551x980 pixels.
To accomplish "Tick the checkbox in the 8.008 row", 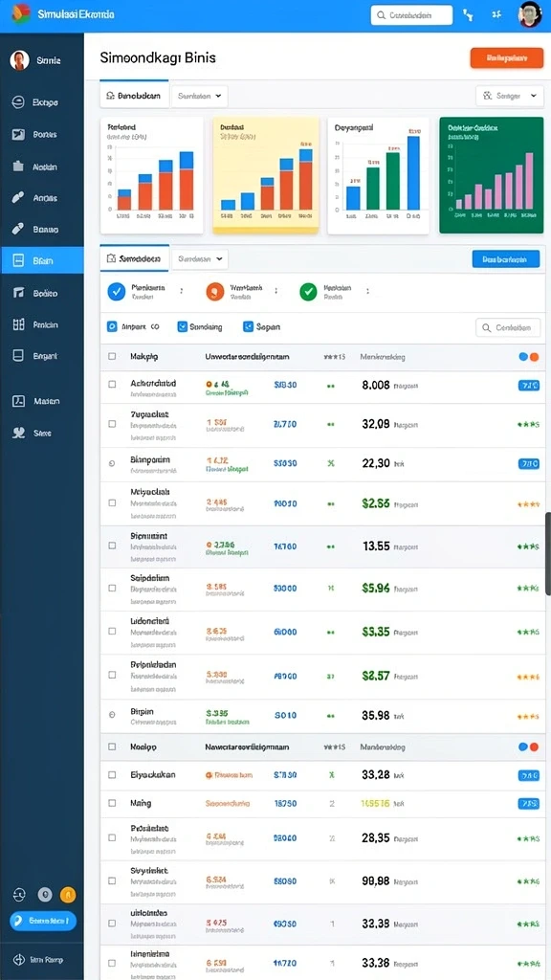I will (112, 385).
